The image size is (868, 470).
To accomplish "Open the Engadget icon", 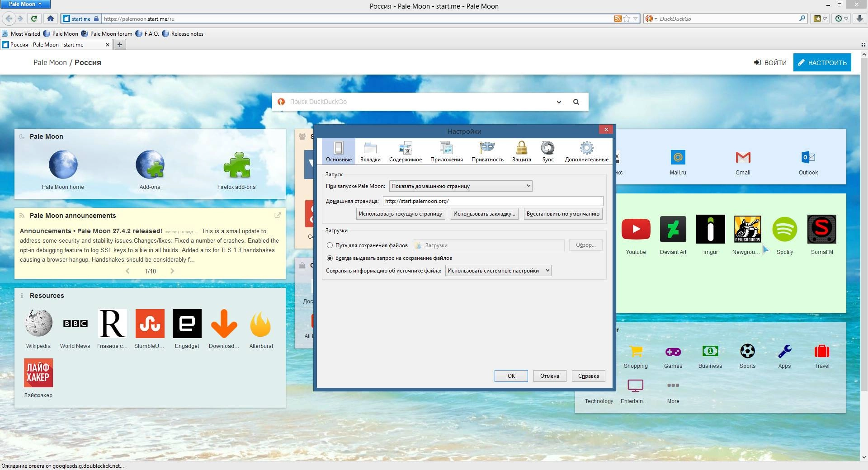I will pos(187,323).
